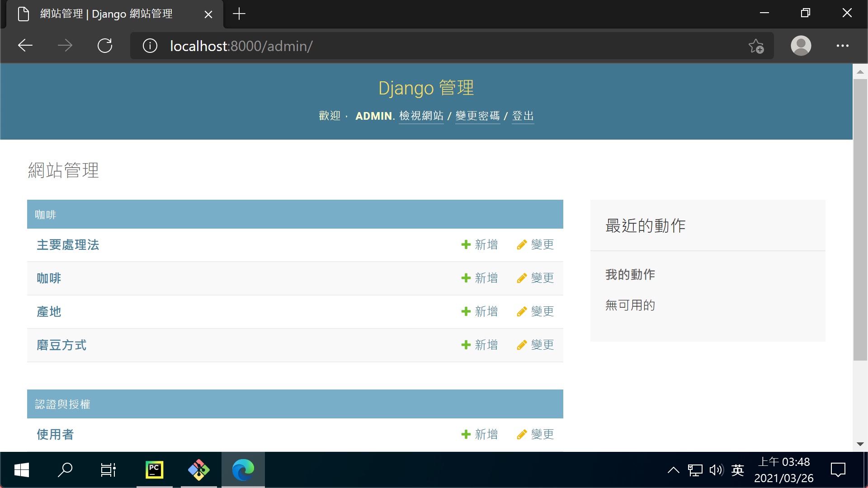Screen dimensions: 868x488
Task: Open the network status tray icon
Action: pos(695,470)
